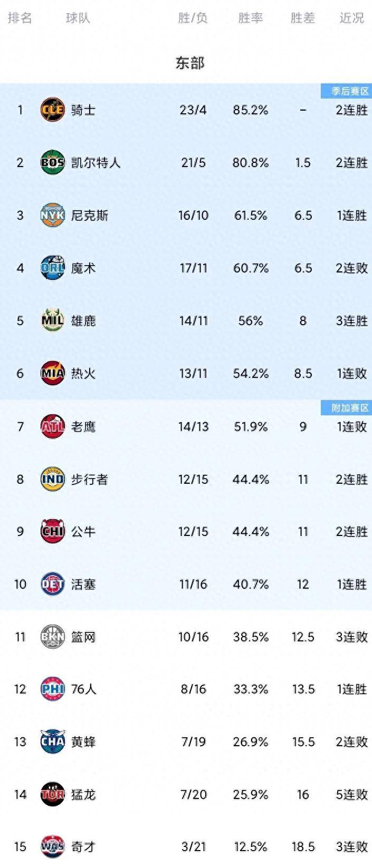This screenshot has width=372, height=868.
Task: Click the Cavaliers CLE team logo
Action: [x=53, y=110]
